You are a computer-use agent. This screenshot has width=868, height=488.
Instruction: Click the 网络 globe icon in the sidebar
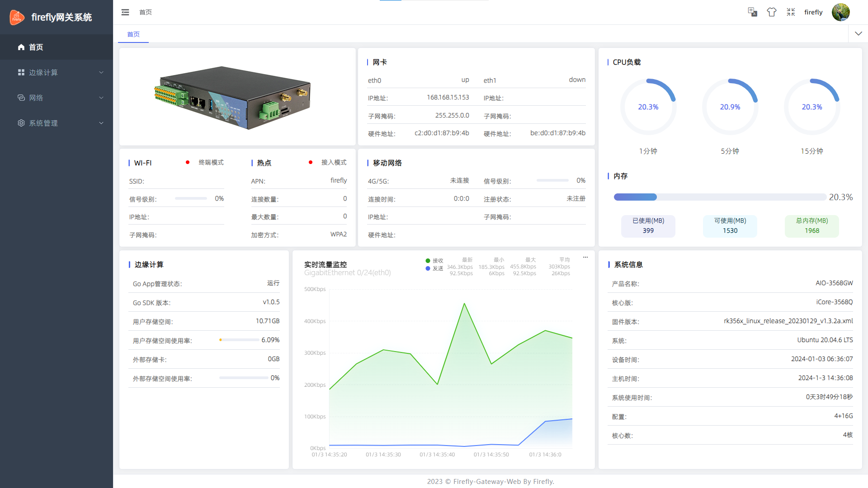(x=21, y=98)
